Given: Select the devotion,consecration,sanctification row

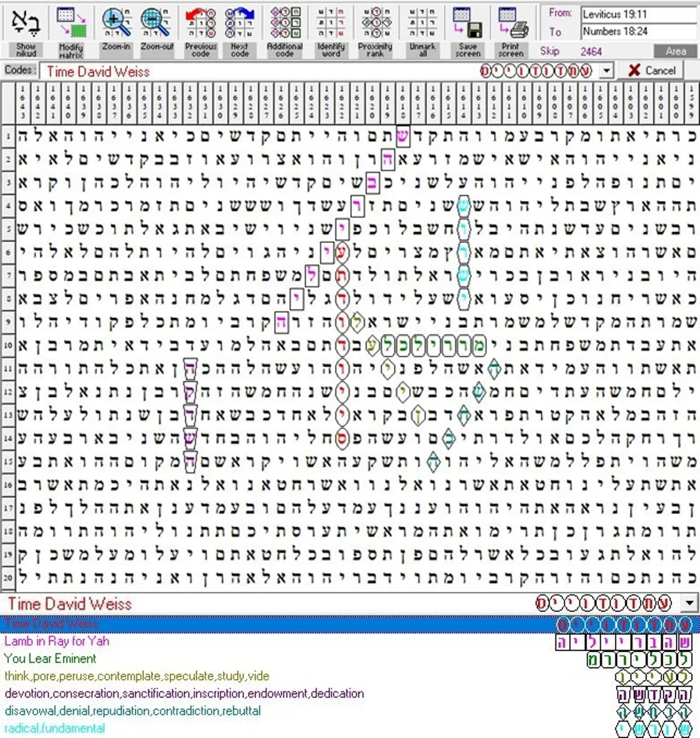Looking at the screenshot, I should 349,693.
